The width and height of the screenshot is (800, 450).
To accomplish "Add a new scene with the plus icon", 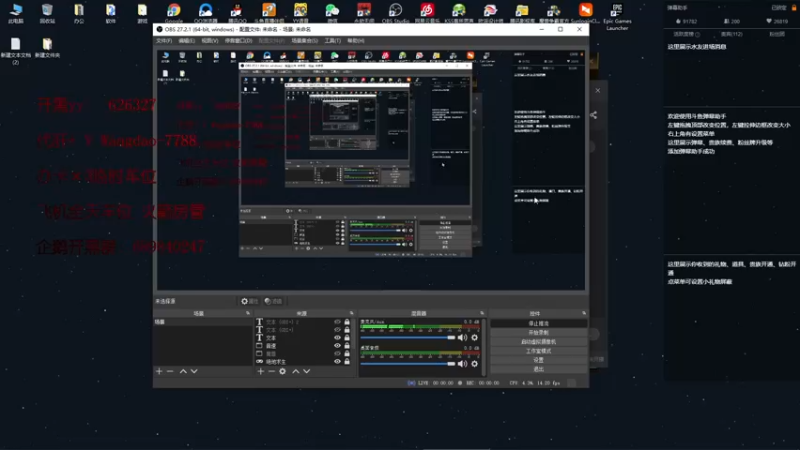I will click(x=159, y=371).
